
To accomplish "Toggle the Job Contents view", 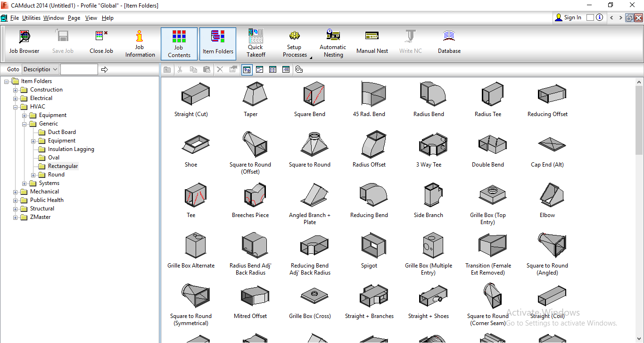I will coord(179,43).
